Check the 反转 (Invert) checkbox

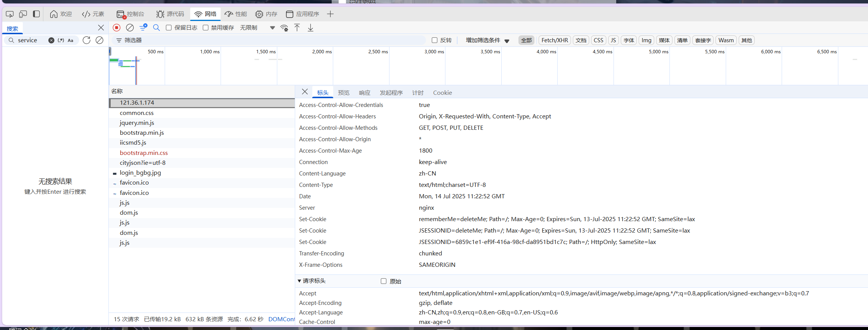pyautogui.click(x=434, y=40)
